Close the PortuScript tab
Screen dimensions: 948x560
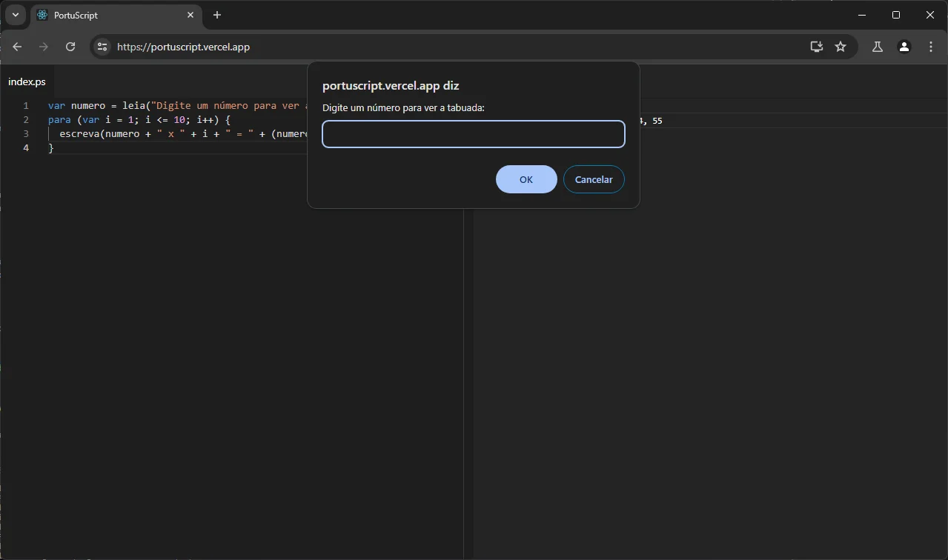point(190,15)
